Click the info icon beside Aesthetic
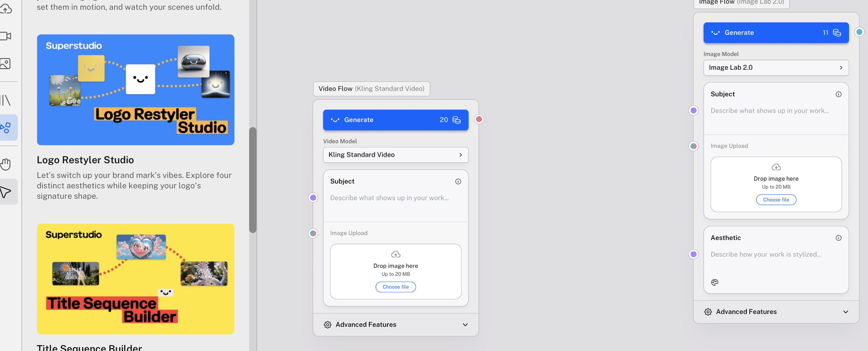Image resolution: width=868 pixels, height=351 pixels. tap(838, 238)
